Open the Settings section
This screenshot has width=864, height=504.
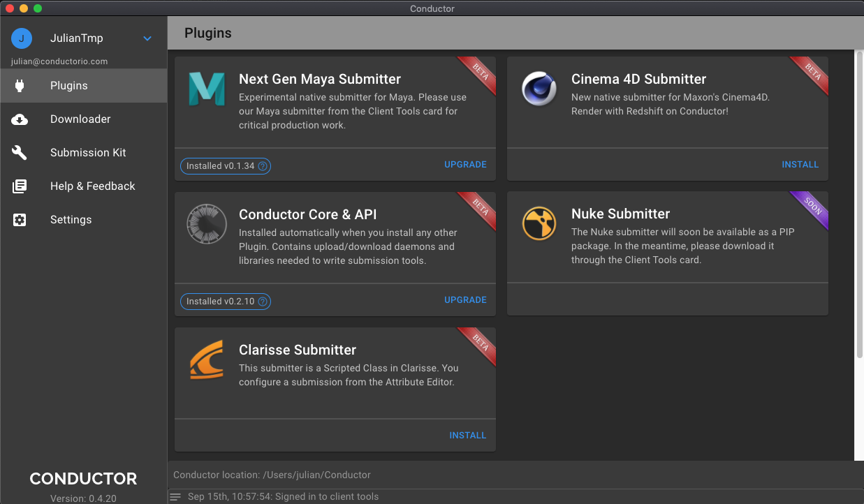click(83, 220)
